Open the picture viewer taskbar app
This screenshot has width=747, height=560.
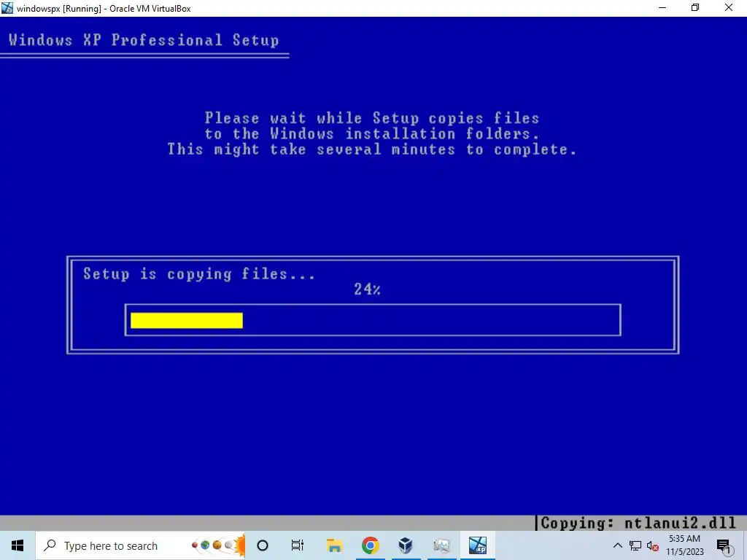441,545
